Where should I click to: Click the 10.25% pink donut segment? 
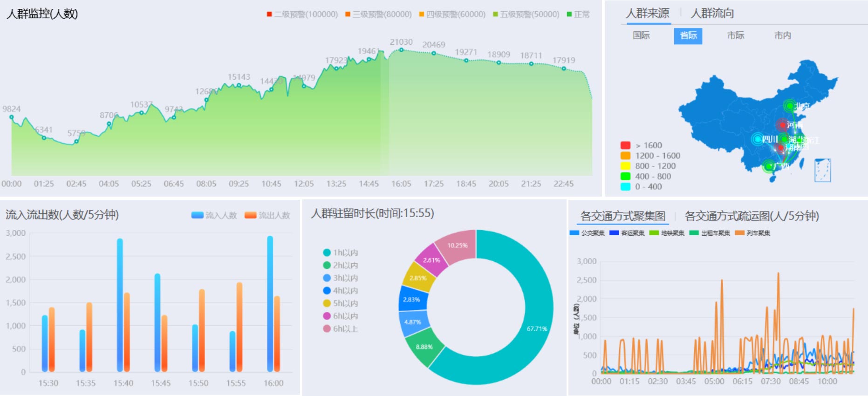pyautogui.click(x=457, y=245)
